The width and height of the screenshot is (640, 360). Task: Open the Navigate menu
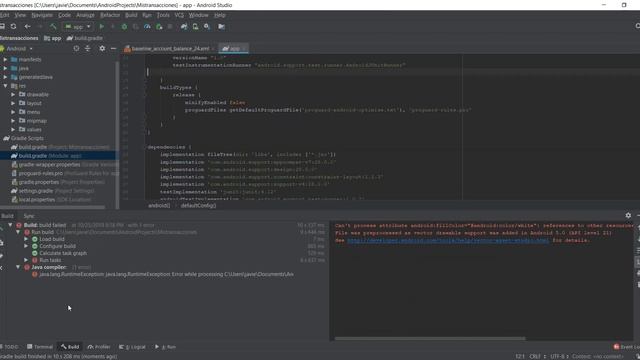tap(42, 15)
